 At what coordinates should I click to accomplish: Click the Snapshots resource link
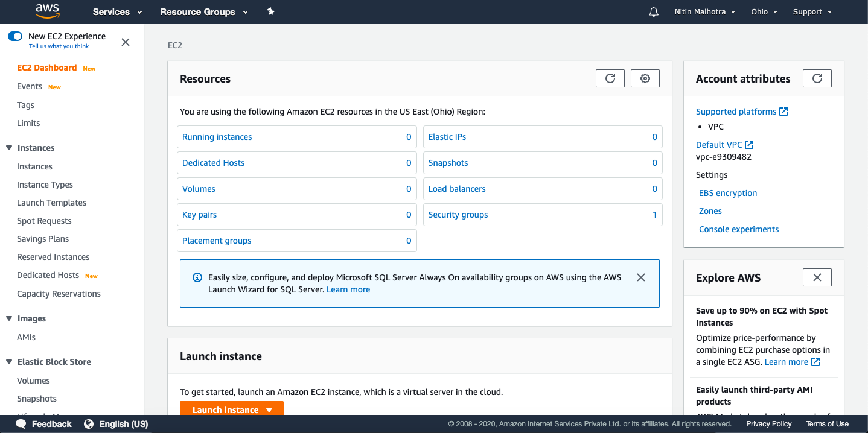(448, 163)
